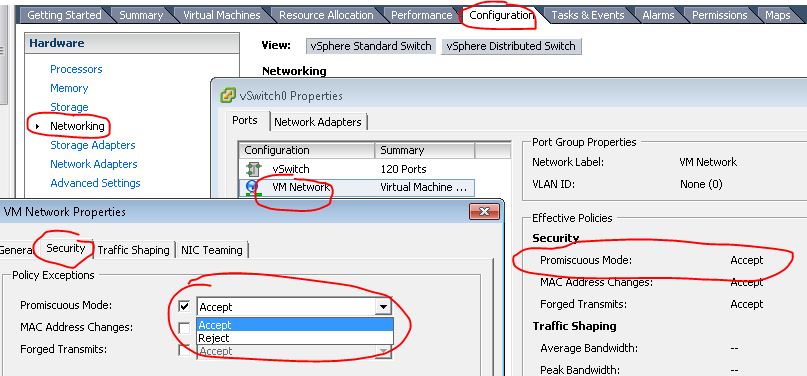Open the Tasks & Events tab
The image size is (807, 376).
pyautogui.click(x=588, y=15)
